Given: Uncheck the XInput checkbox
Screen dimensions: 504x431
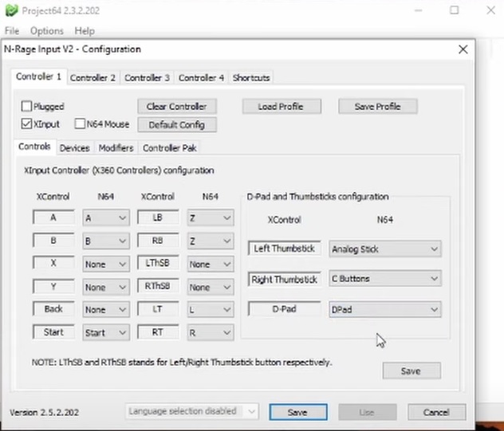Looking at the screenshot, I should pos(27,124).
